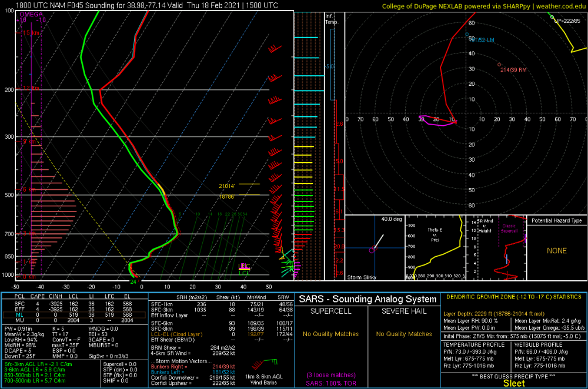Viewport: 588px width, 389px height.
Task: Click the Storm Slinky circle marker
Action: 372,250
